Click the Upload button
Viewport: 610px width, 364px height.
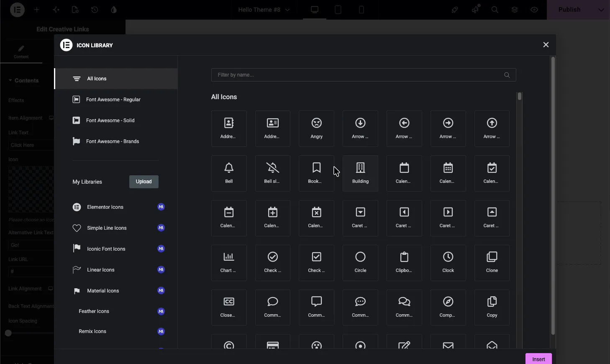(144, 182)
